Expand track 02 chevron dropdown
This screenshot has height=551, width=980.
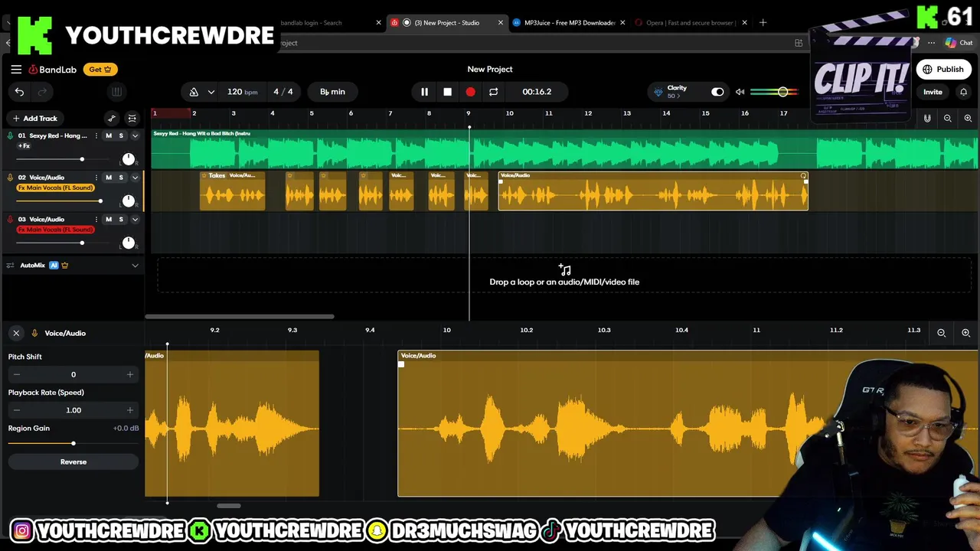click(135, 178)
